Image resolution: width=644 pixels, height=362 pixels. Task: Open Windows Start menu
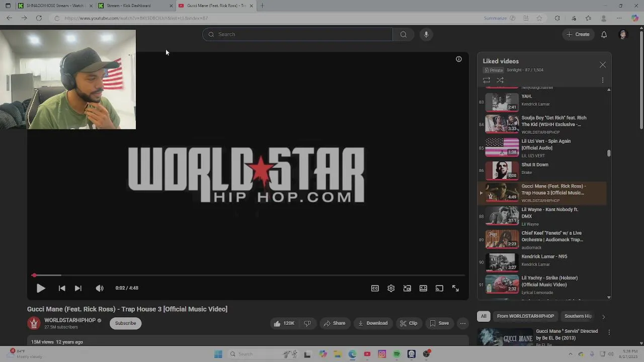point(218,354)
